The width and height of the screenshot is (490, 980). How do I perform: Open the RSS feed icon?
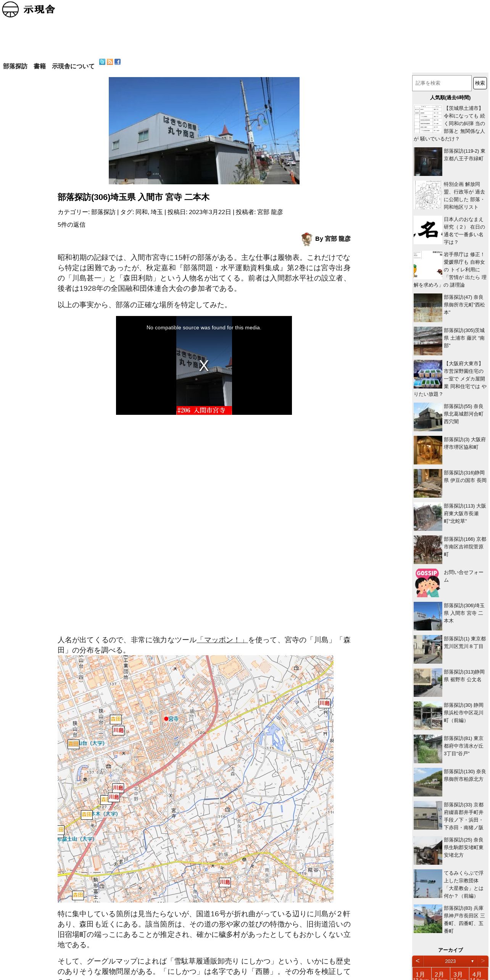tap(110, 62)
